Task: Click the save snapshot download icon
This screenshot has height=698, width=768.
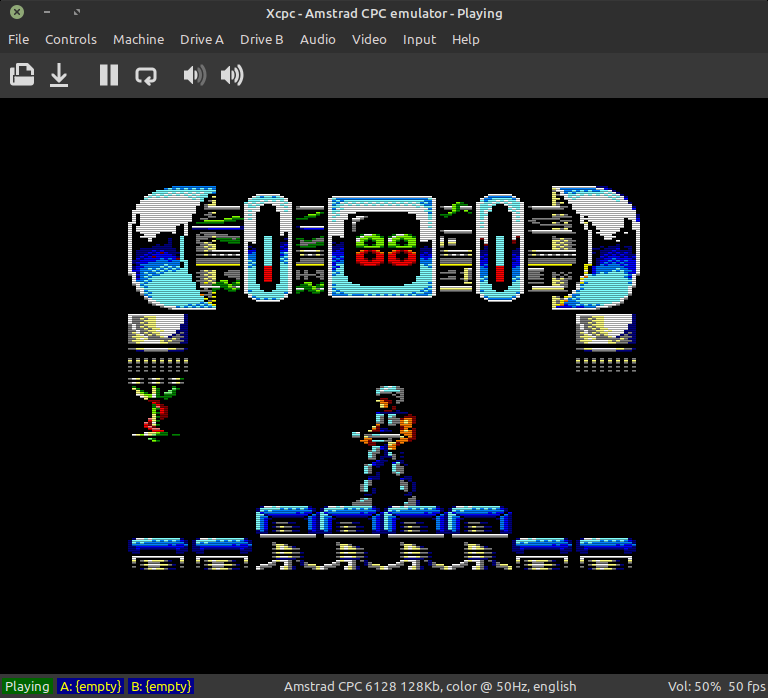Action: click(x=59, y=75)
